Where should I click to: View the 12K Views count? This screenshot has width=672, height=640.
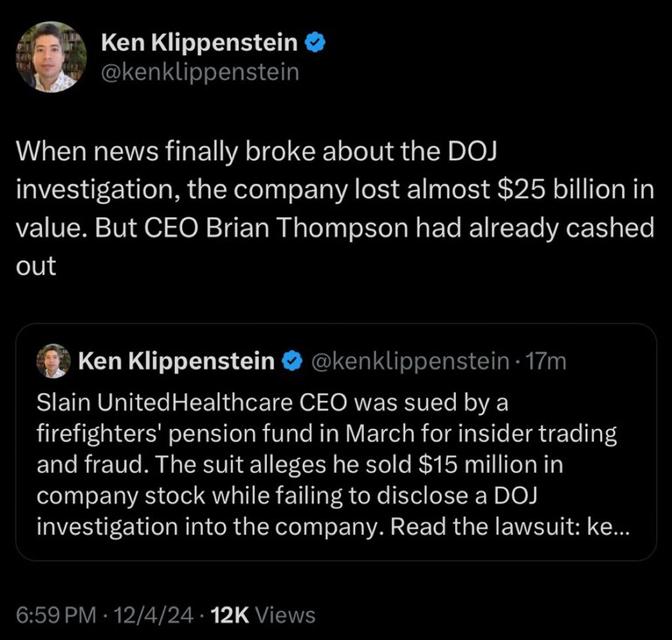point(264,615)
